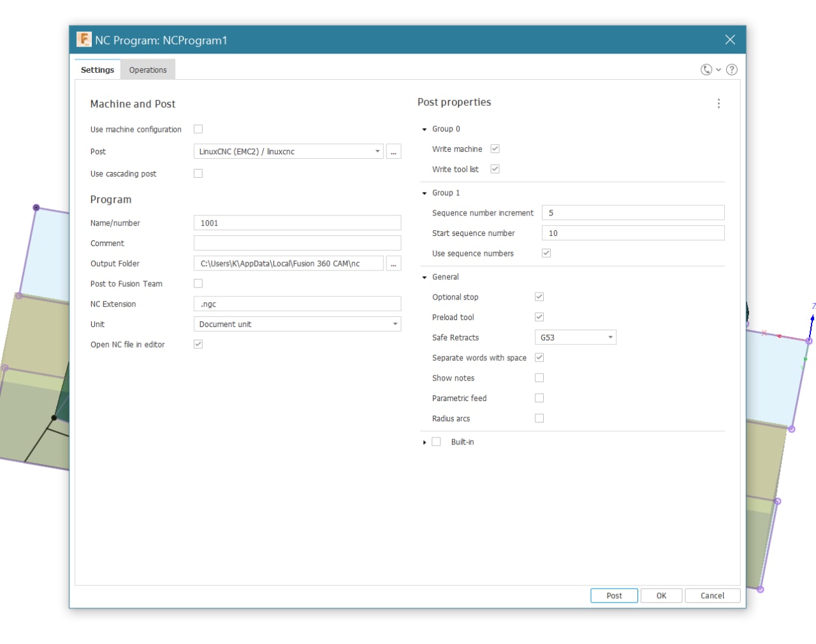The height and width of the screenshot is (644, 816).
Task: Toggle Write machine checkbox
Action: pos(495,149)
